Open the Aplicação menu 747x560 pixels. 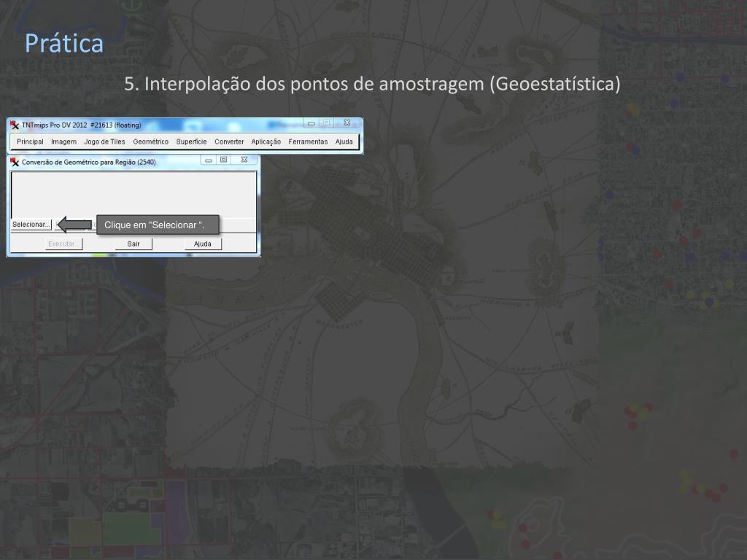coord(266,141)
